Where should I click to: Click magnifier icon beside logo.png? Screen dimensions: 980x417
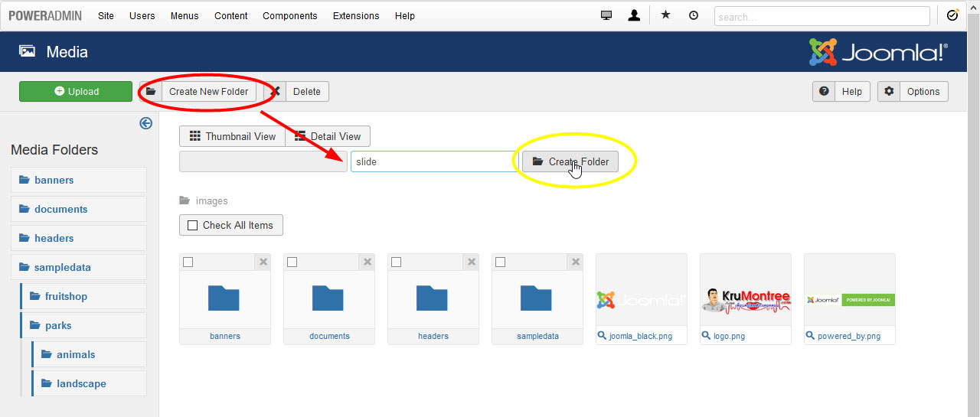click(x=707, y=336)
